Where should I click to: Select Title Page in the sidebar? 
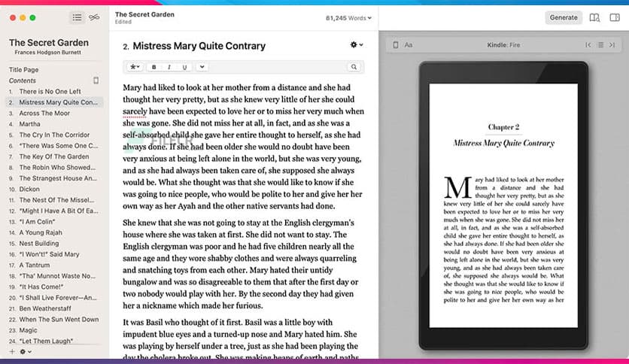coord(23,70)
